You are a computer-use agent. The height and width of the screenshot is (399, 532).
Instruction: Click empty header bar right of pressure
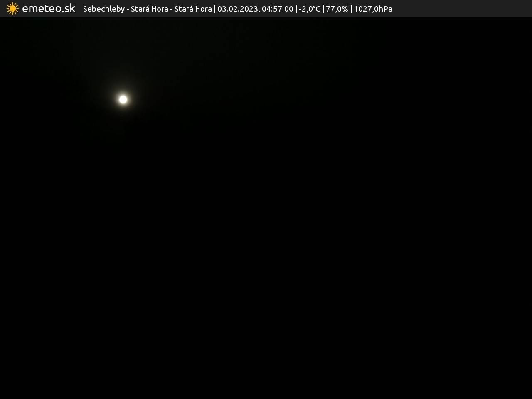point(457,9)
